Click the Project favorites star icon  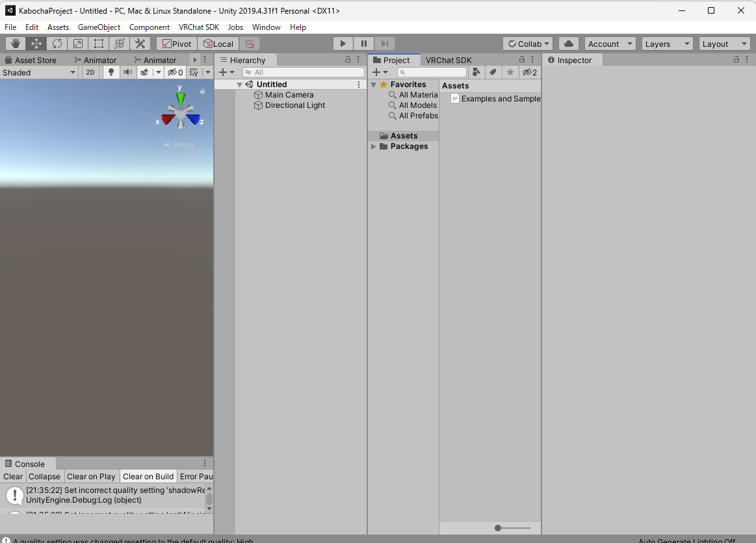coord(510,72)
